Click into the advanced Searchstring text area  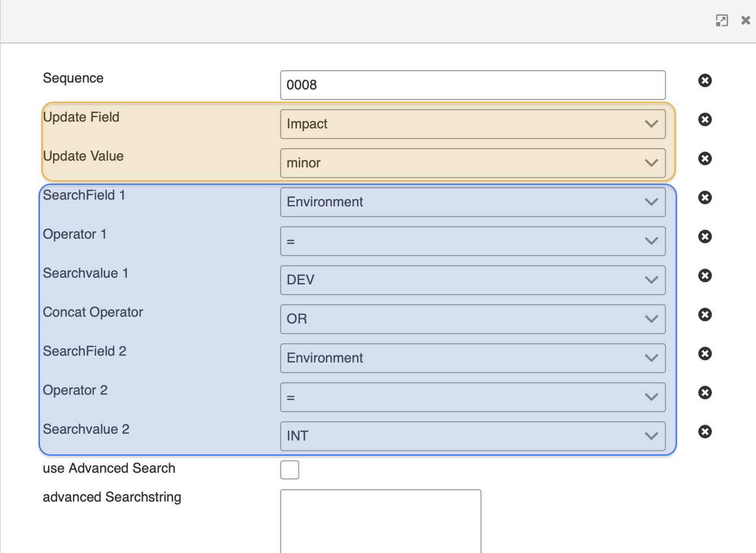point(380,520)
